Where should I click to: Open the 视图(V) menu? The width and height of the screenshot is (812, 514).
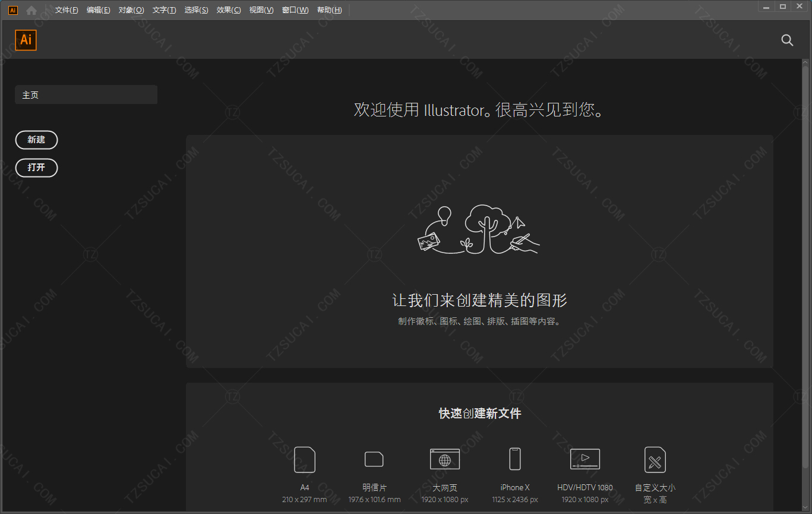point(261,10)
